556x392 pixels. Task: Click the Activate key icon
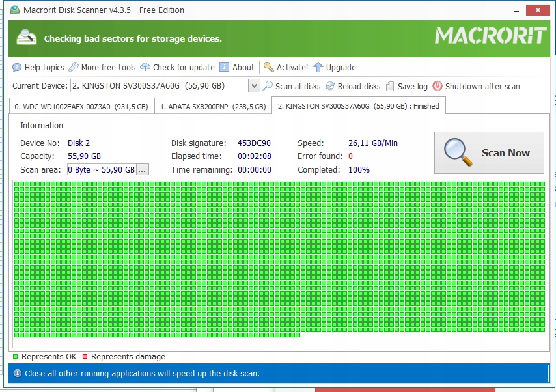click(x=269, y=67)
